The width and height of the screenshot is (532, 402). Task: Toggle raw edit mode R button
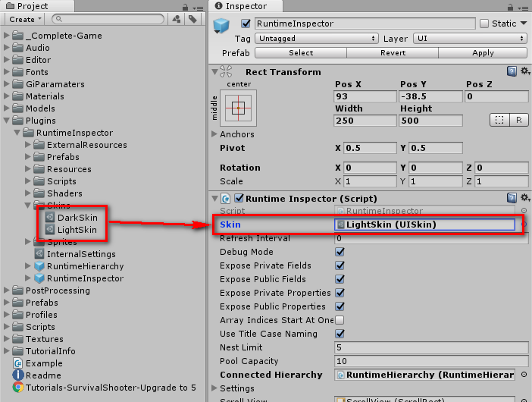point(519,120)
